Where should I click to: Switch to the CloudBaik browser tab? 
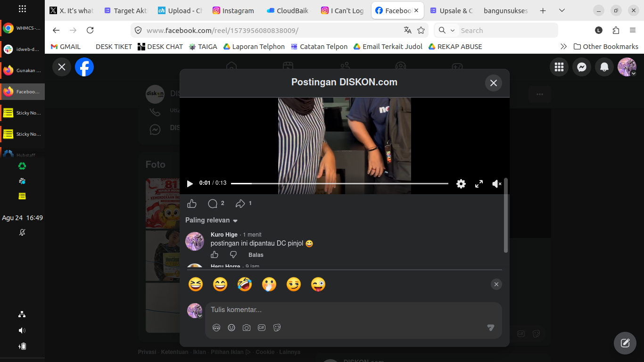(x=288, y=10)
